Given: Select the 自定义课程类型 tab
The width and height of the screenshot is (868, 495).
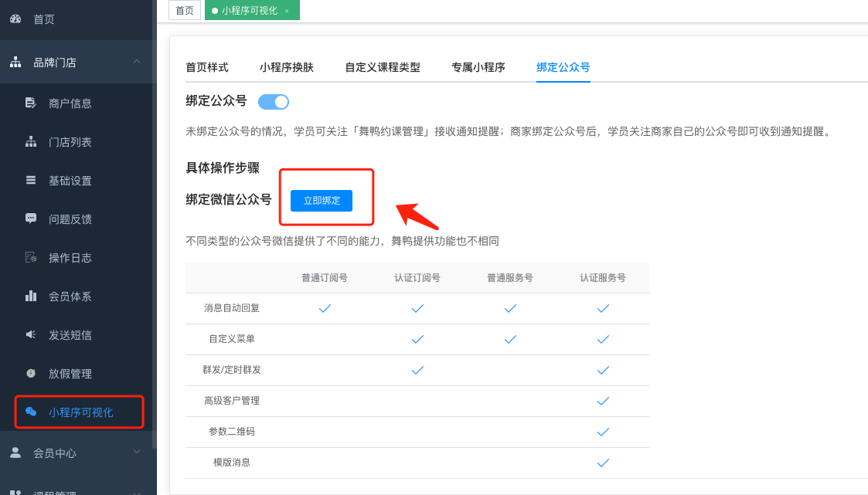Looking at the screenshot, I should point(383,67).
